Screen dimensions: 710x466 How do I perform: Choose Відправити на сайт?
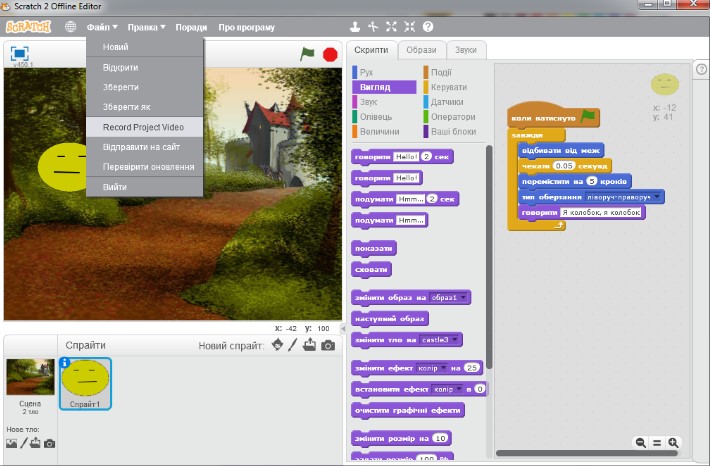(x=144, y=147)
